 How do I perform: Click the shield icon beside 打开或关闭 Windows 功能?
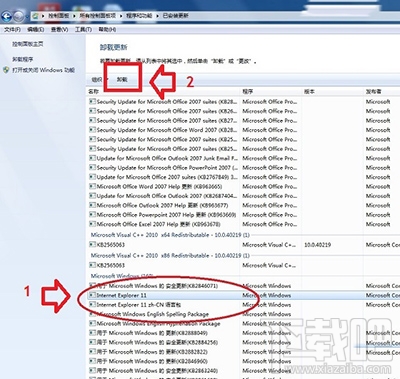pyautogui.click(x=6, y=70)
